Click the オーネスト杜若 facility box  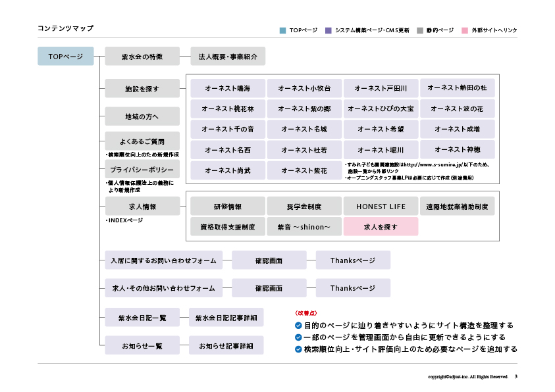tap(304, 150)
